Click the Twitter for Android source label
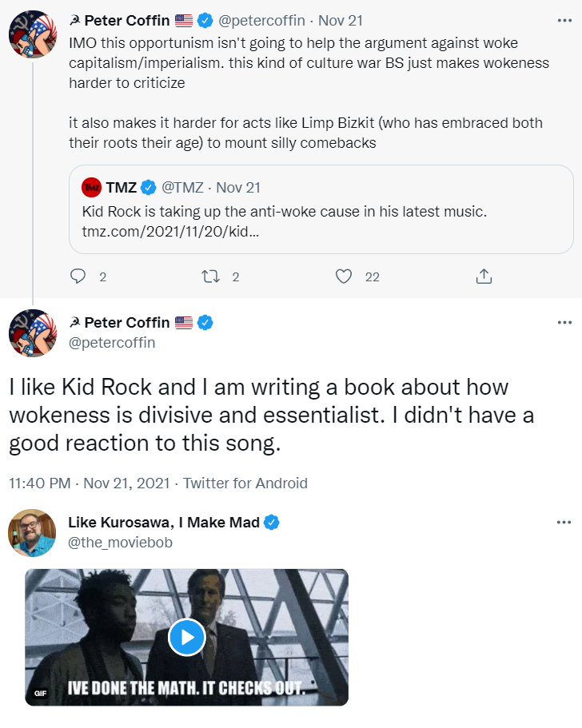 coord(245,483)
